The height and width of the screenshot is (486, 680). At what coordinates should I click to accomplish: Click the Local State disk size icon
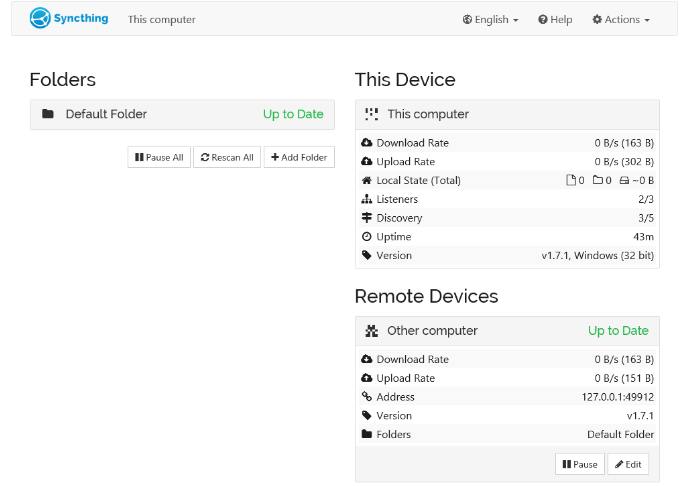click(624, 180)
